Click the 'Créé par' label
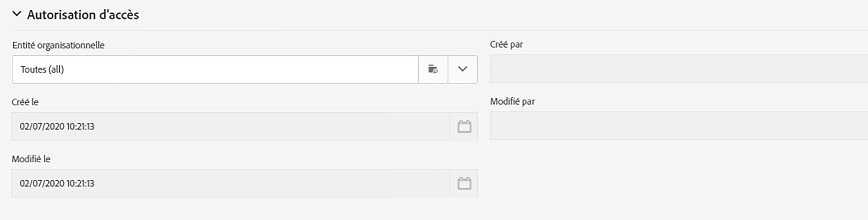 point(506,45)
